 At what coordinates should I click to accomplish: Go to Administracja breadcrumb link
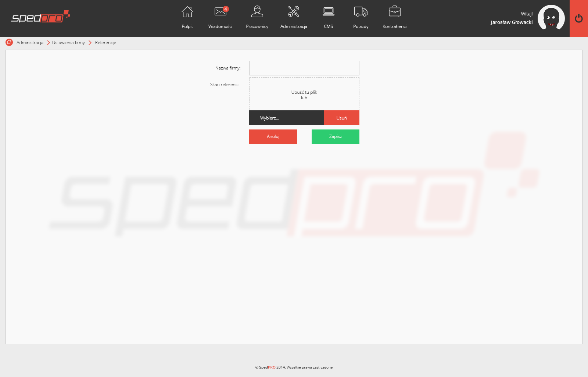[x=30, y=43]
